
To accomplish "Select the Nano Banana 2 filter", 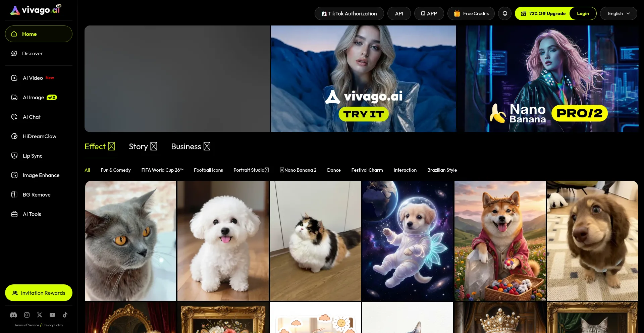I will (298, 170).
